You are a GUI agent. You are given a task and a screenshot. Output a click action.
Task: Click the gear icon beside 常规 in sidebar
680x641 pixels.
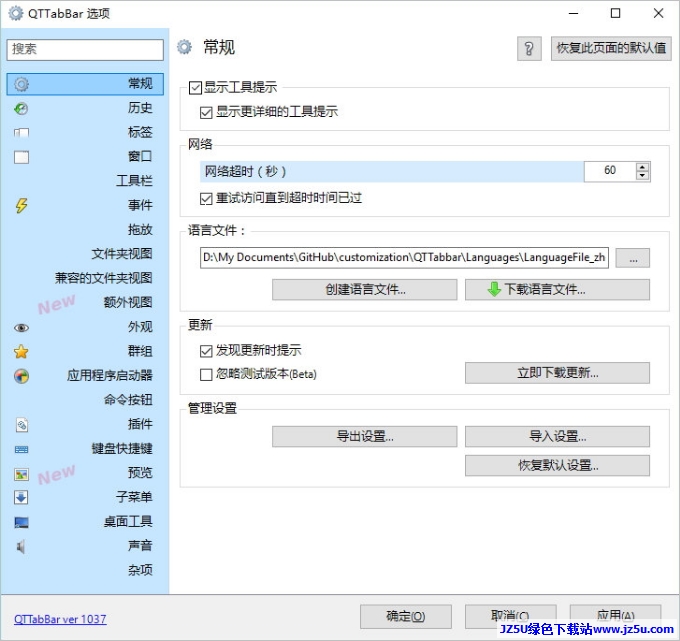coord(21,84)
